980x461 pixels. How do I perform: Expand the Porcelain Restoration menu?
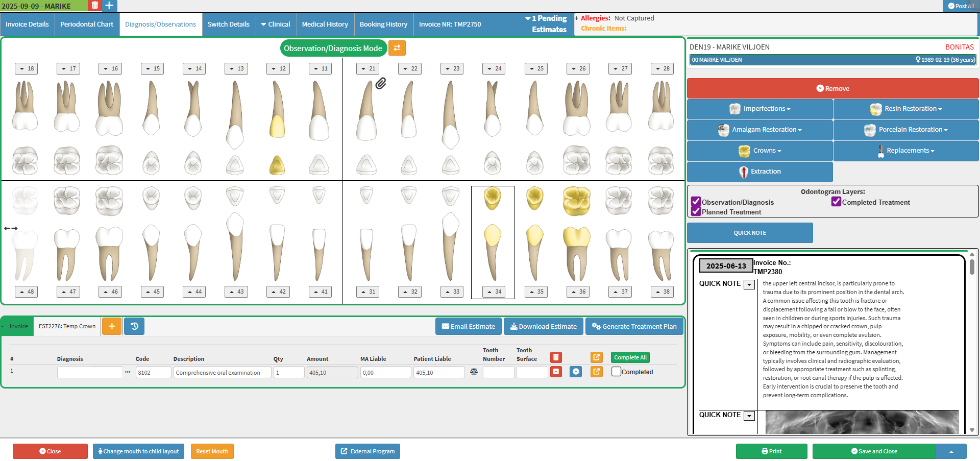pyautogui.click(x=906, y=130)
